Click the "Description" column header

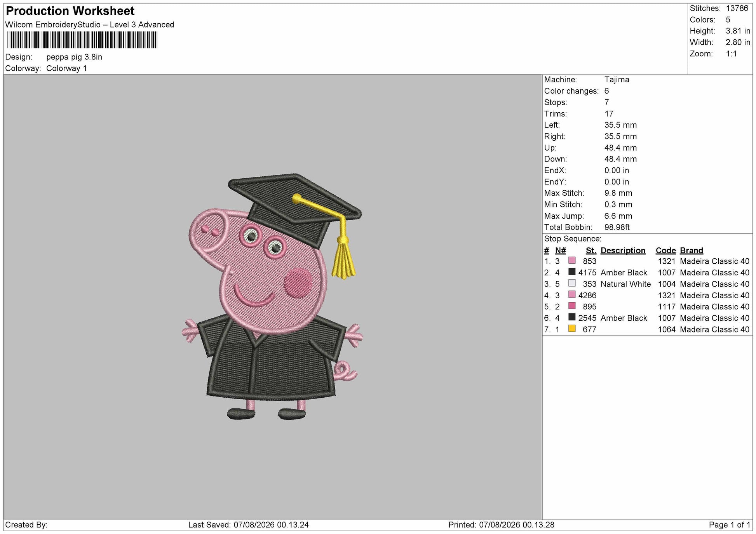coord(623,250)
